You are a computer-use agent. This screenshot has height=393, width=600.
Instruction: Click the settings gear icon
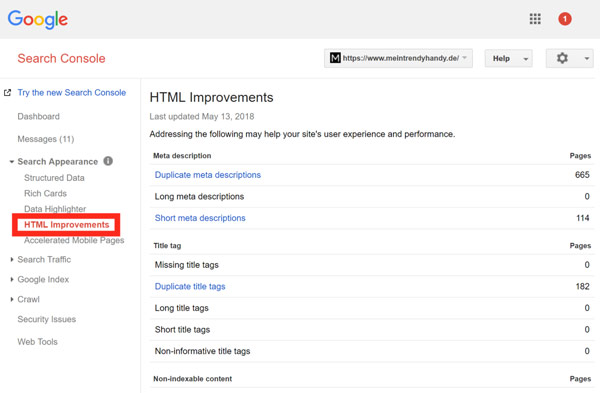point(562,58)
